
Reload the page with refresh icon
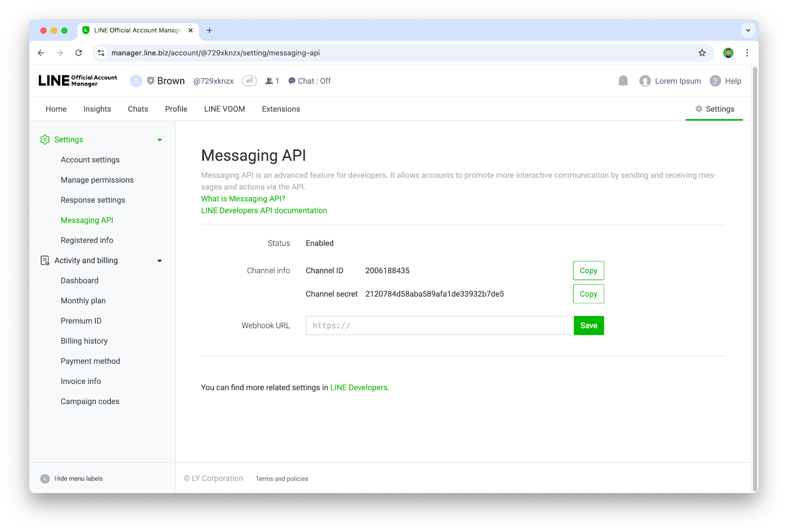point(78,53)
